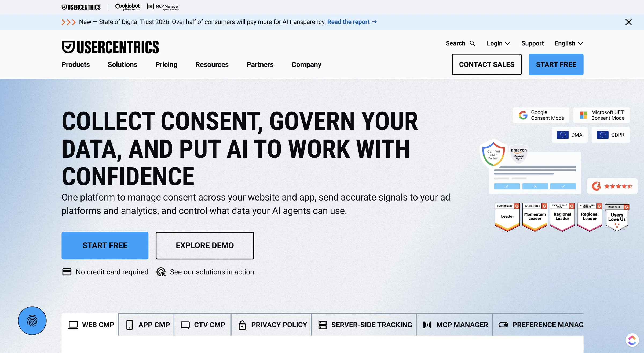
Task: Click the small Usercentrics logo in top bar
Action: click(81, 7)
